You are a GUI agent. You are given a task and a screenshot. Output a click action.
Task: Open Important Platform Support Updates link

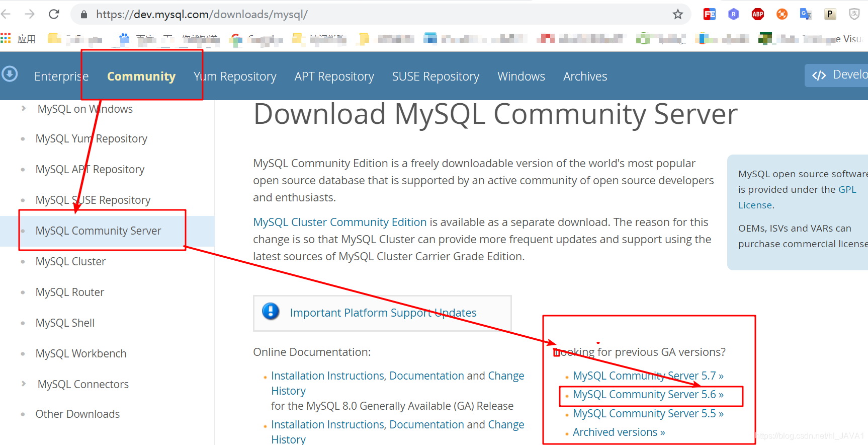pos(383,313)
